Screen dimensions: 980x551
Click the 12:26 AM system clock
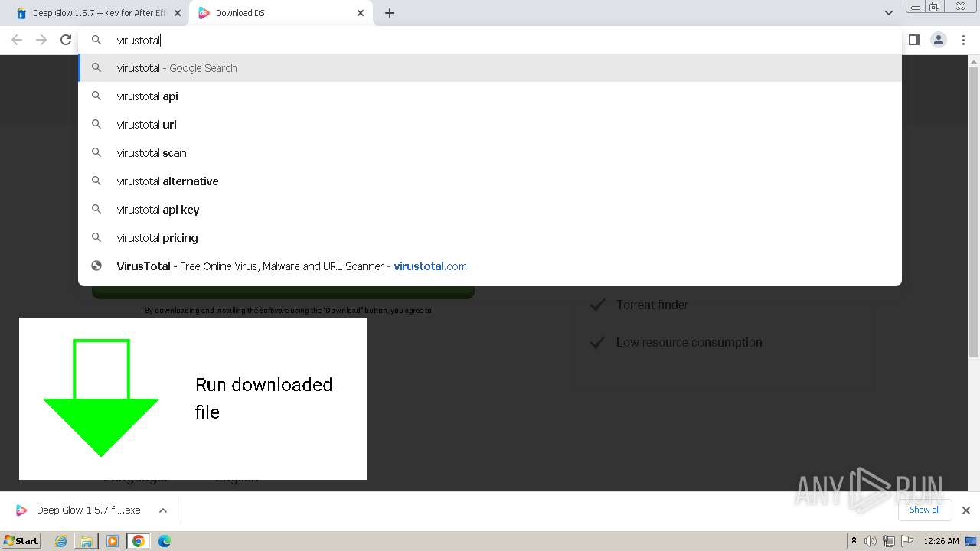pos(941,541)
